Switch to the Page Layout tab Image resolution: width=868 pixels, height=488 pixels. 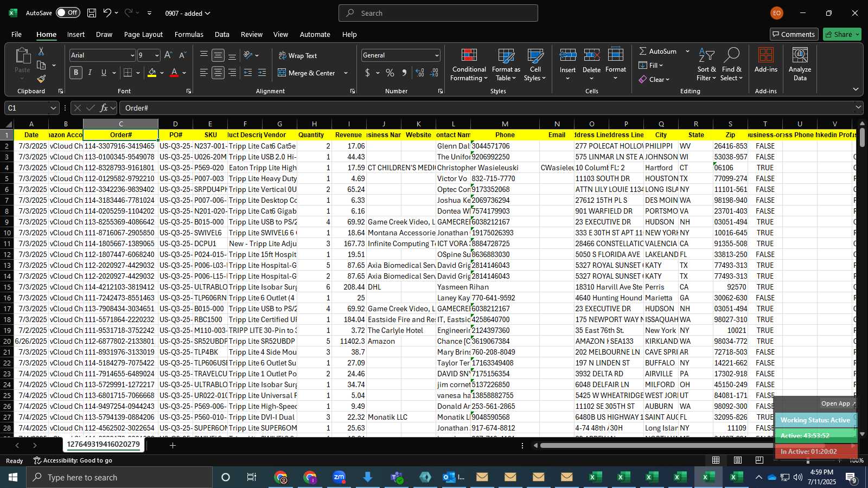click(x=143, y=34)
